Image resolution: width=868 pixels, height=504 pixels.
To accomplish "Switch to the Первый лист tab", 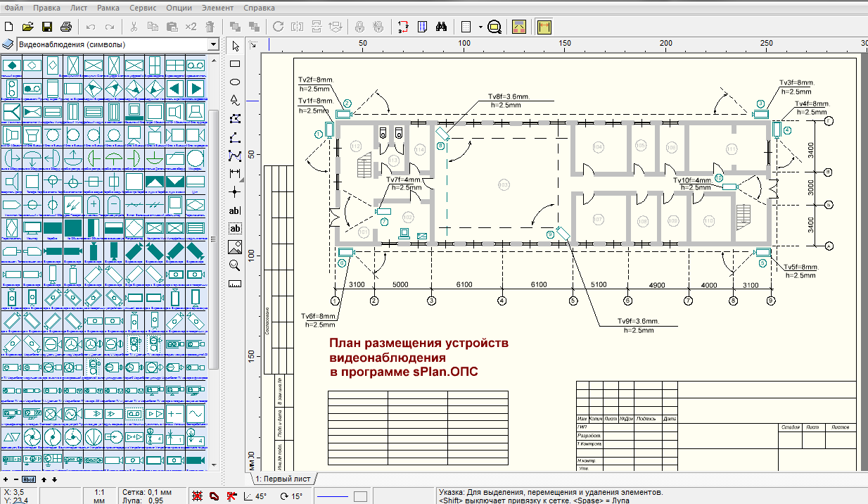I will click(283, 479).
